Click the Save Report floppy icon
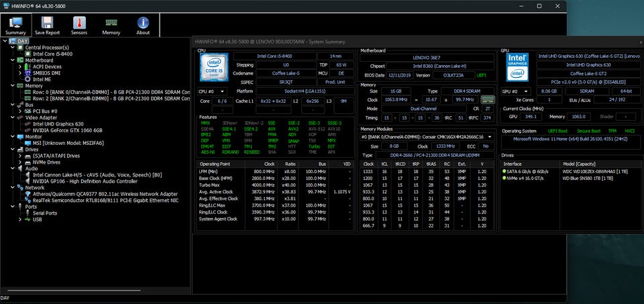The height and width of the screenshot is (304, 644). click(x=47, y=26)
